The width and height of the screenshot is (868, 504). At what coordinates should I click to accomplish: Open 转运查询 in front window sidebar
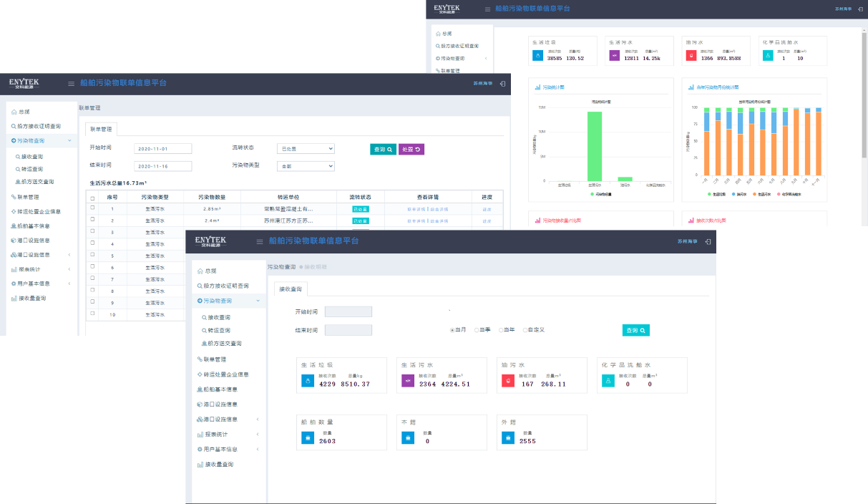click(219, 330)
